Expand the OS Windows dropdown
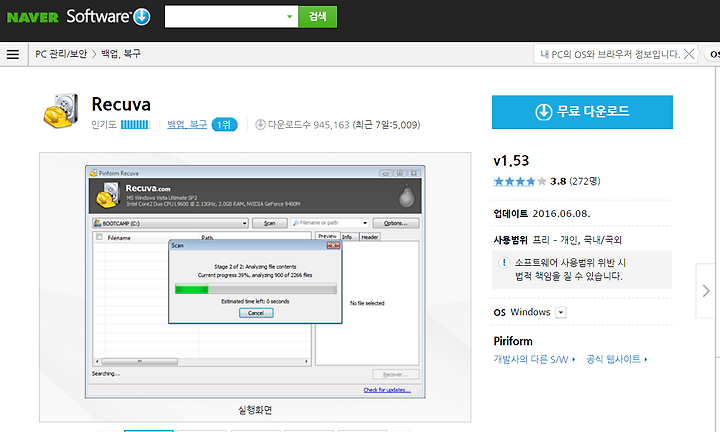This screenshot has height=432, width=720. [561, 313]
